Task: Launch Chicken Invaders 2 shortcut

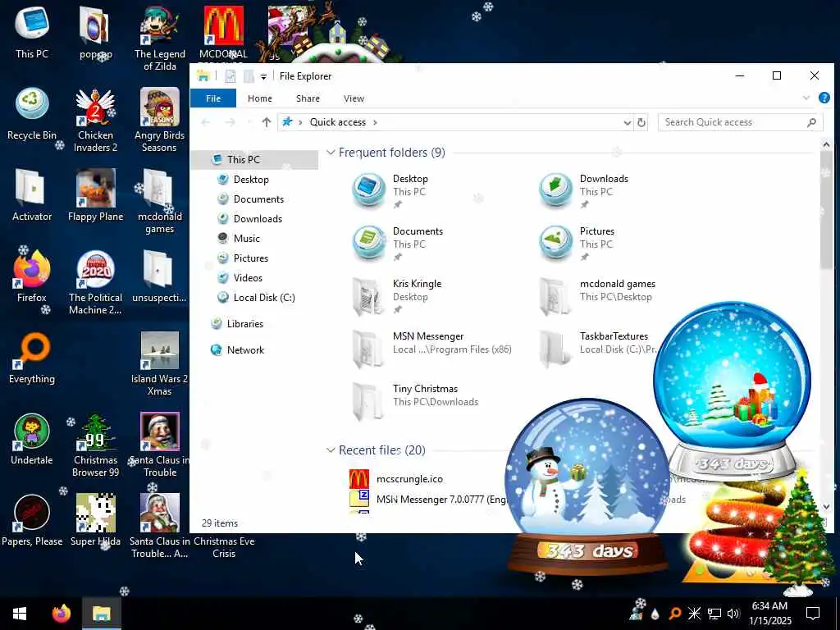Action: pos(95,120)
